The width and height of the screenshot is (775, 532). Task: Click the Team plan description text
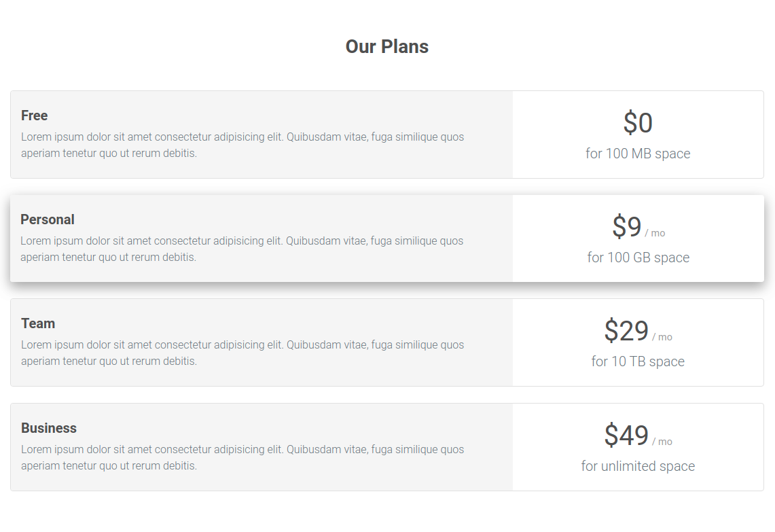pyautogui.click(x=242, y=353)
